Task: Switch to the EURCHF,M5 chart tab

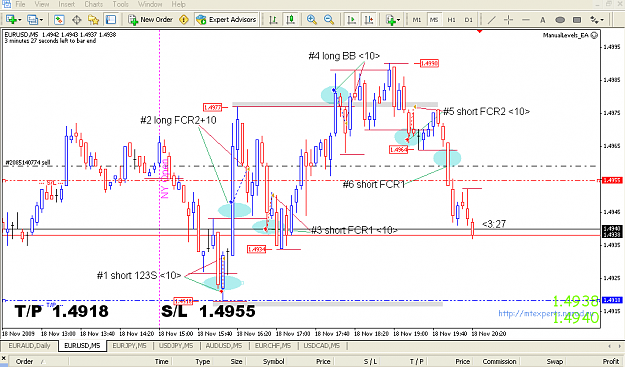Action: tap(273, 345)
